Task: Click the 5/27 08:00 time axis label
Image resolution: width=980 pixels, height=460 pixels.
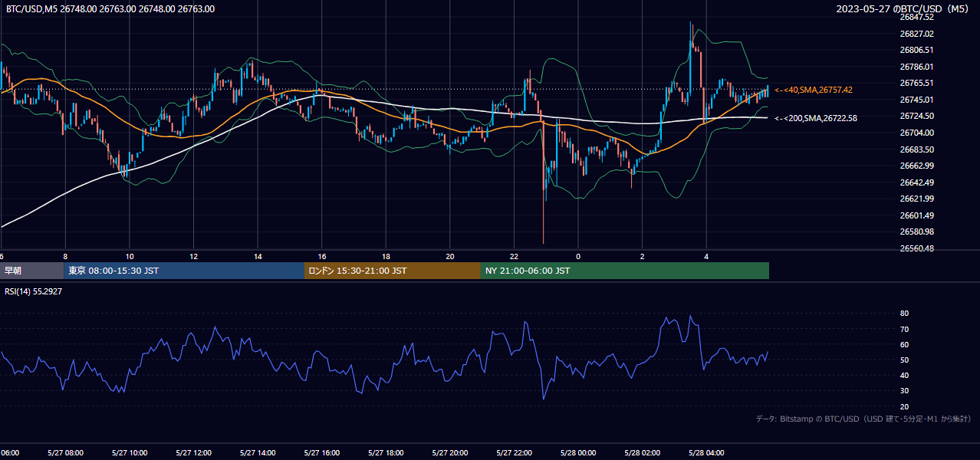Action: click(x=65, y=453)
